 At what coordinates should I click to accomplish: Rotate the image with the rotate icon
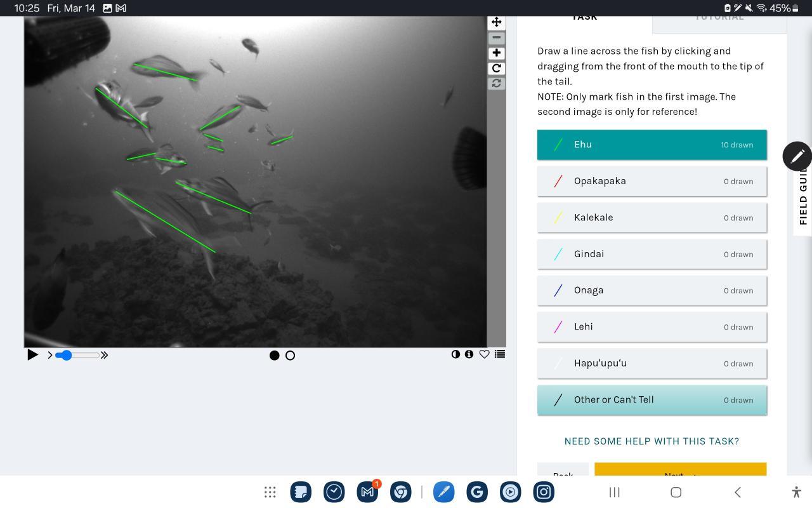[497, 68]
